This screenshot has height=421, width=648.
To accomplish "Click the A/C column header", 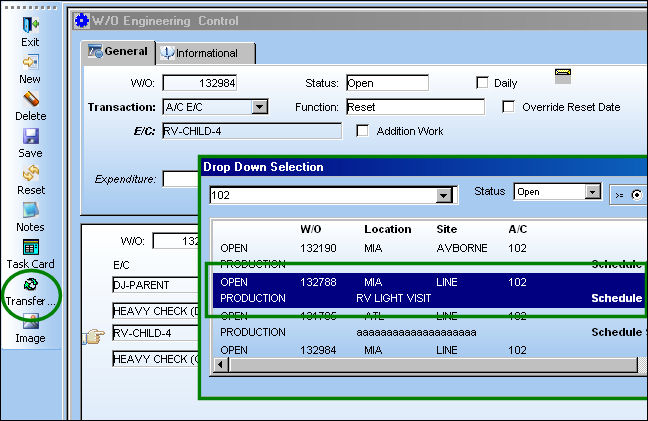I will 518,229.
